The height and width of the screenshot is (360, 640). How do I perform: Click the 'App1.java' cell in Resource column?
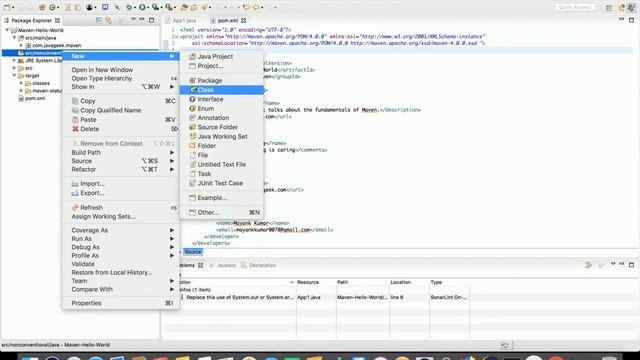coord(309,298)
